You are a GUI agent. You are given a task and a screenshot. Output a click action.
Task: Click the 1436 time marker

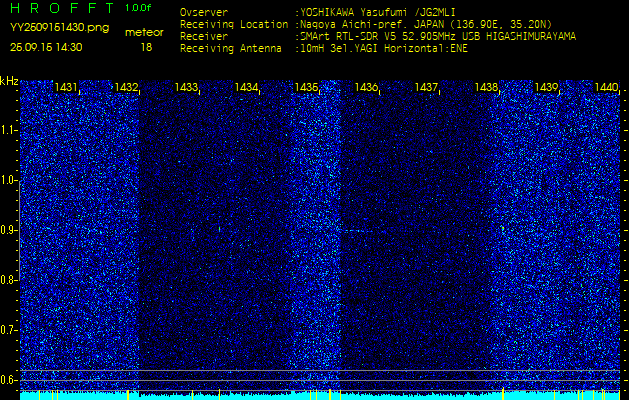pos(366,87)
